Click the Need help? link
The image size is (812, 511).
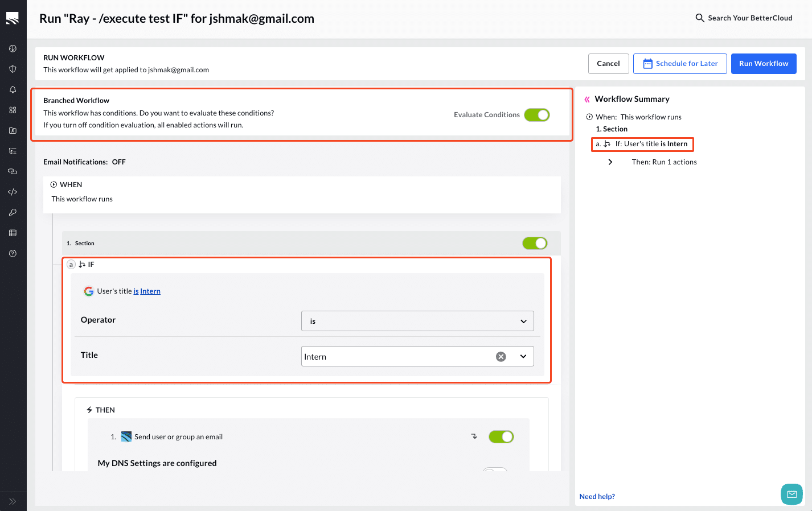point(597,497)
